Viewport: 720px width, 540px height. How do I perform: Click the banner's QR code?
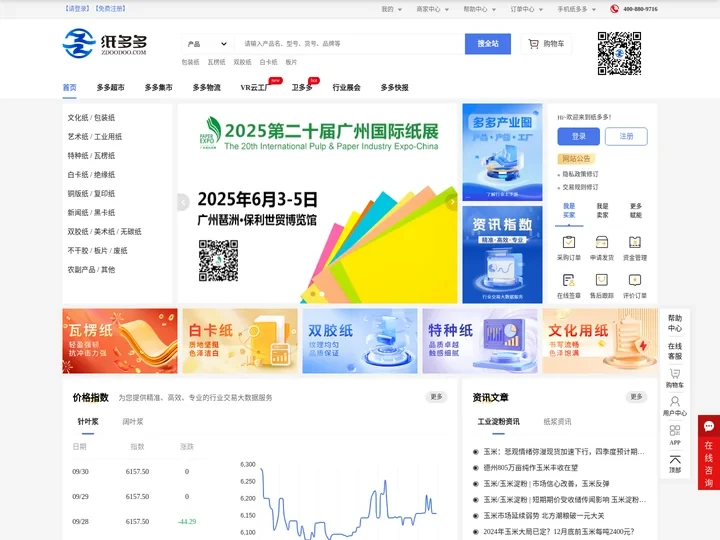(218, 260)
